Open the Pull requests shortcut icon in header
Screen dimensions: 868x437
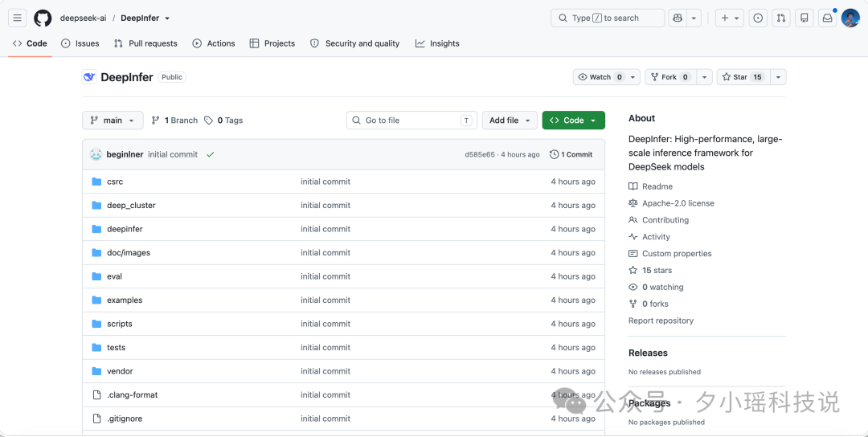(781, 18)
